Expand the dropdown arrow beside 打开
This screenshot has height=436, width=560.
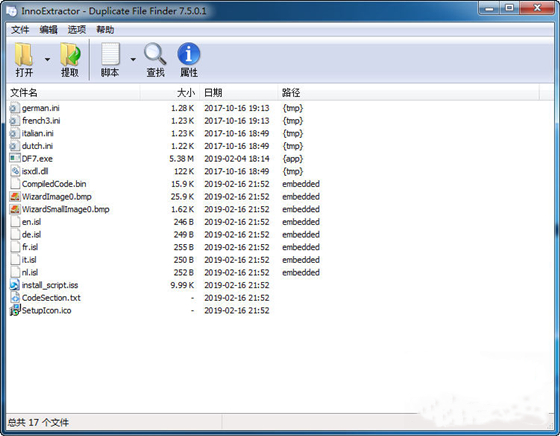point(47,59)
